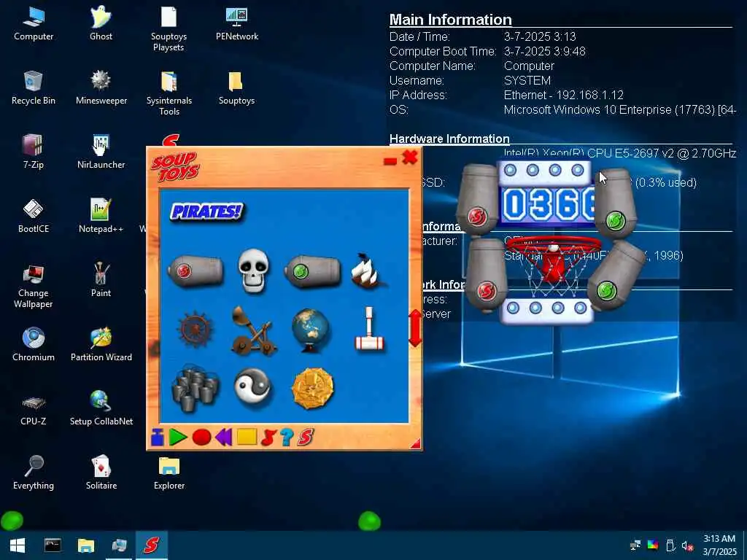Pick the green cannon toy in Pirates toybox
The image size is (747, 560).
pos(312,271)
